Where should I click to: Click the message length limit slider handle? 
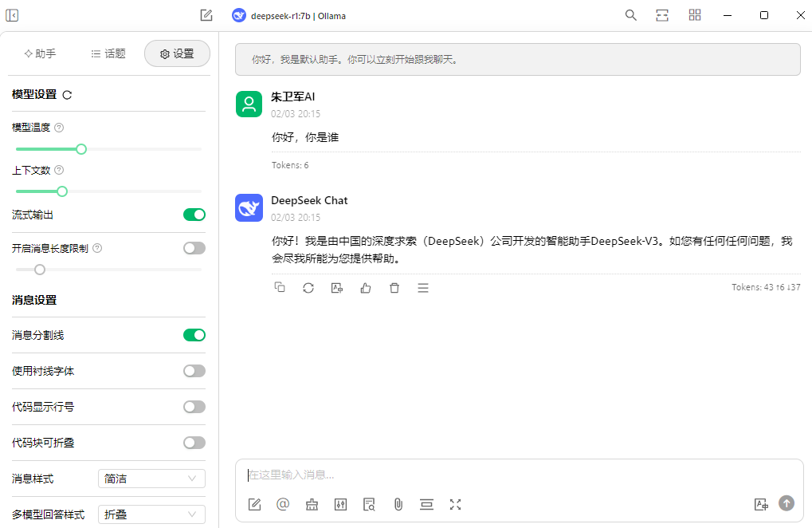coord(40,270)
